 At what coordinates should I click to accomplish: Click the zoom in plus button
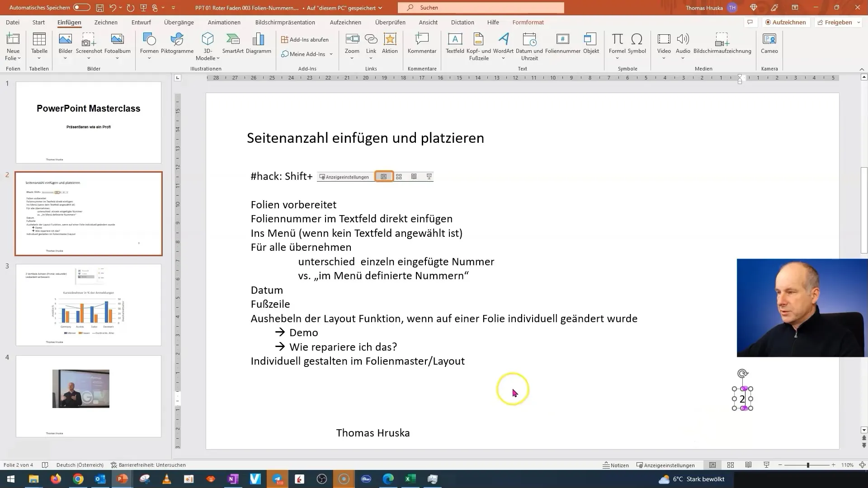point(834,465)
